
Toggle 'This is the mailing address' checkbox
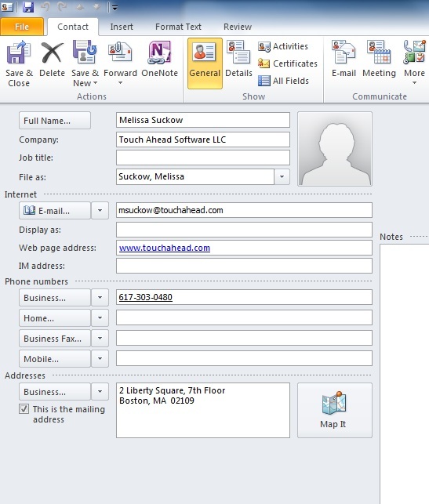24,409
